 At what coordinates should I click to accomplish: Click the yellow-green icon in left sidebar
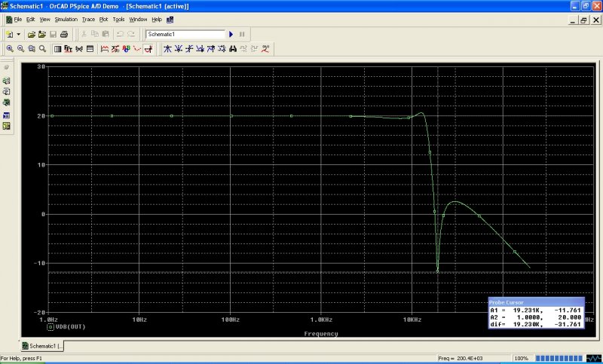(6, 126)
